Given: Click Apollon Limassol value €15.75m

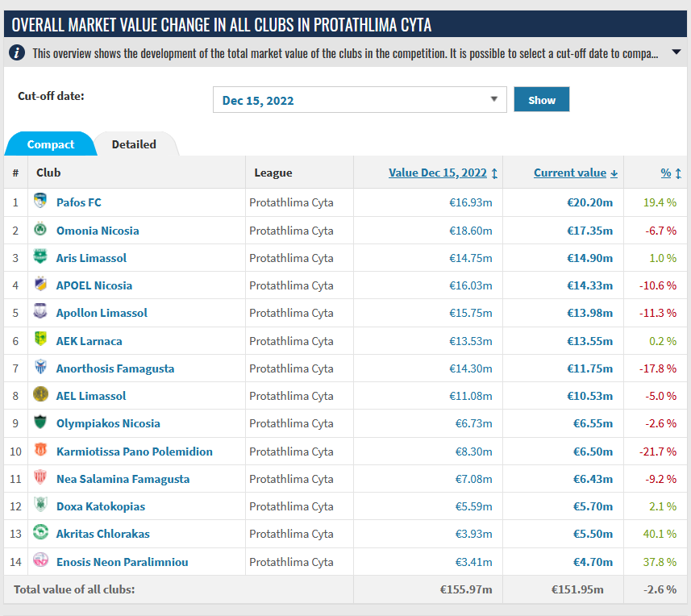Looking at the screenshot, I should coord(471,313).
